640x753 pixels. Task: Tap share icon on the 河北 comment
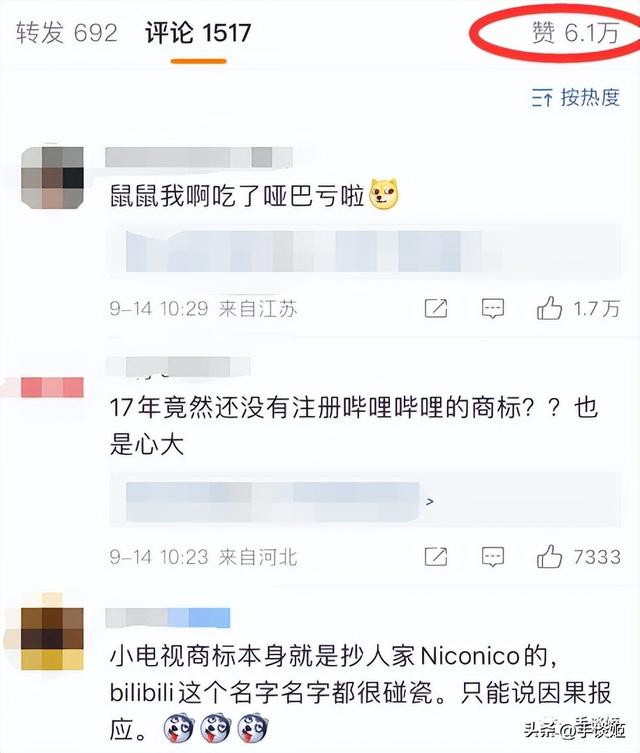pos(436,557)
